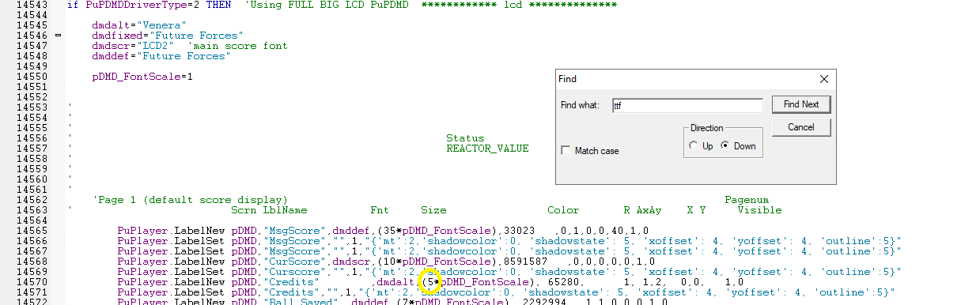Close the Find dialog with X
The height and width of the screenshot is (305, 980).
pyautogui.click(x=823, y=79)
